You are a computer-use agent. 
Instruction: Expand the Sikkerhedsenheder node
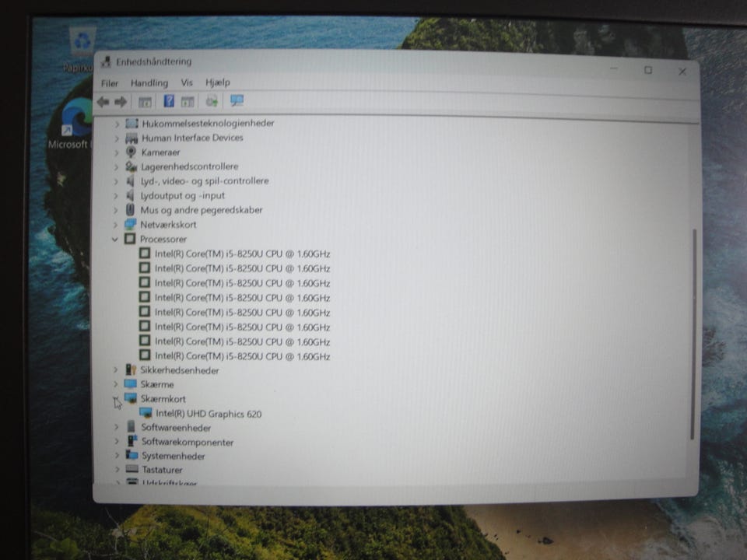[x=115, y=370]
